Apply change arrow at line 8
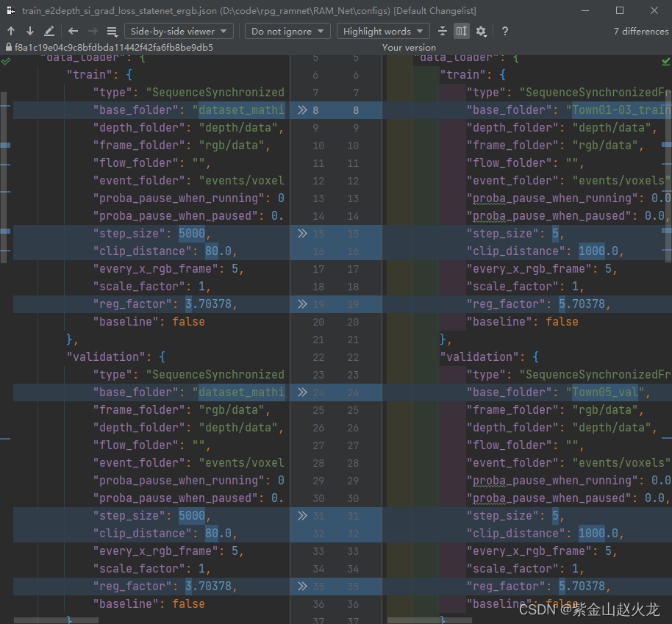This screenshot has width=672, height=624. (x=303, y=110)
